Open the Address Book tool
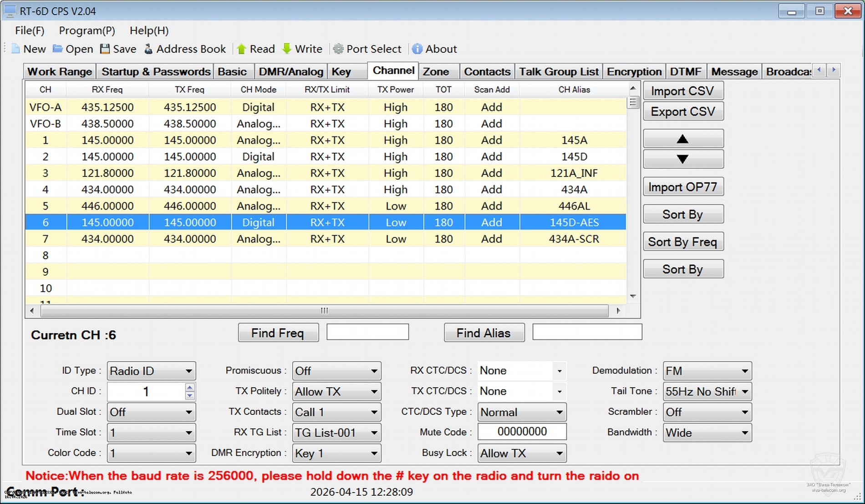 (148, 49)
